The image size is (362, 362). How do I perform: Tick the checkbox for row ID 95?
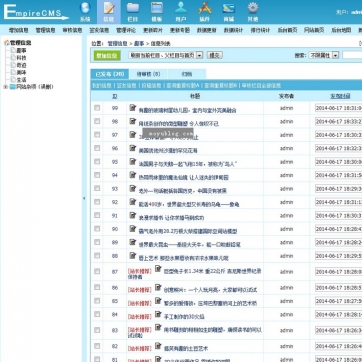pos(97,161)
